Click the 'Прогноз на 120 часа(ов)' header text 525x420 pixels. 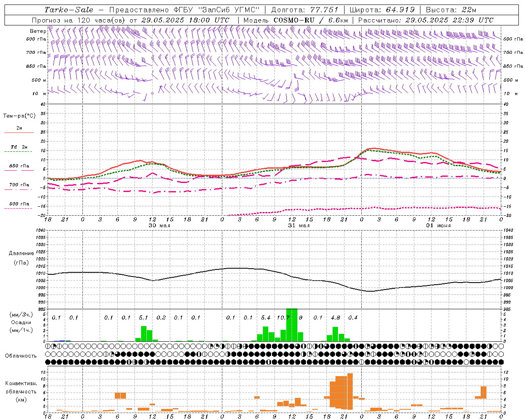pos(79,20)
